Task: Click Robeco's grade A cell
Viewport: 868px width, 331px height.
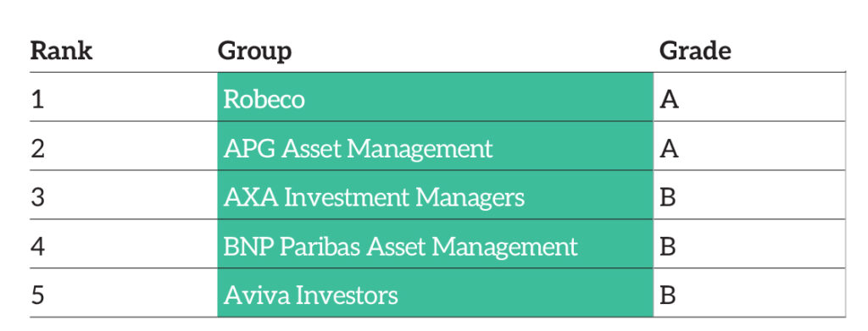Action: (749, 97)
